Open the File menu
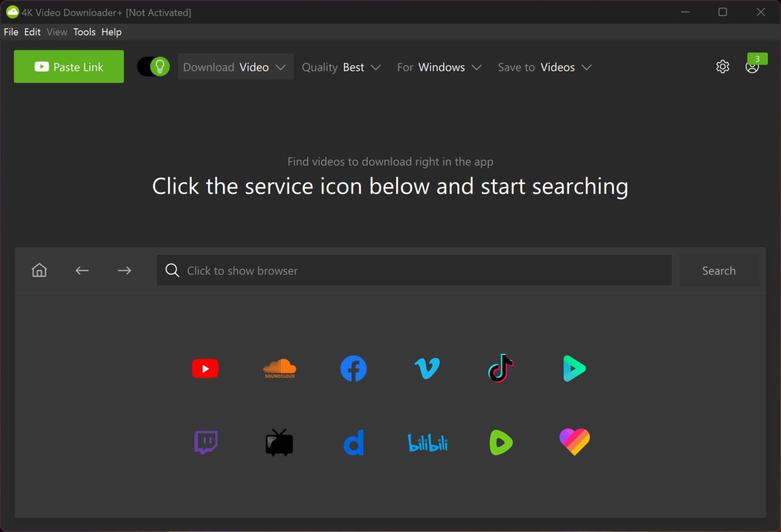 click(x=10, y=32)
